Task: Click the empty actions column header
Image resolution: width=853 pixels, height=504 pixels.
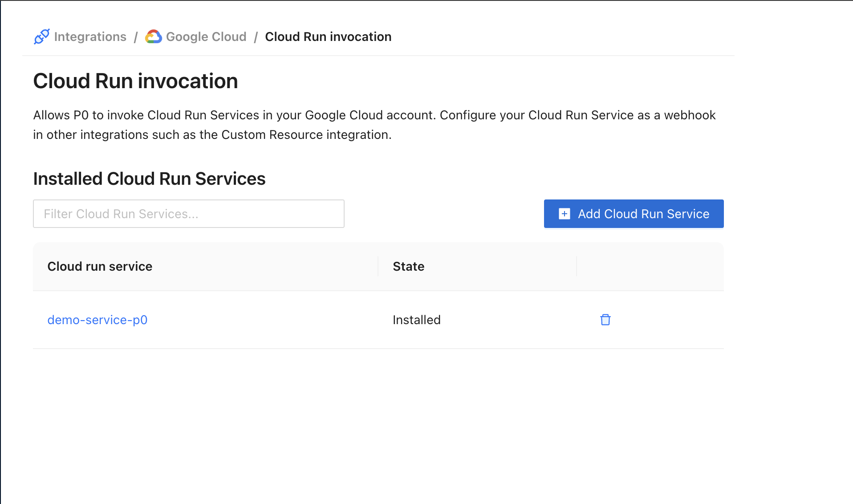Action: tap(649, 266)
